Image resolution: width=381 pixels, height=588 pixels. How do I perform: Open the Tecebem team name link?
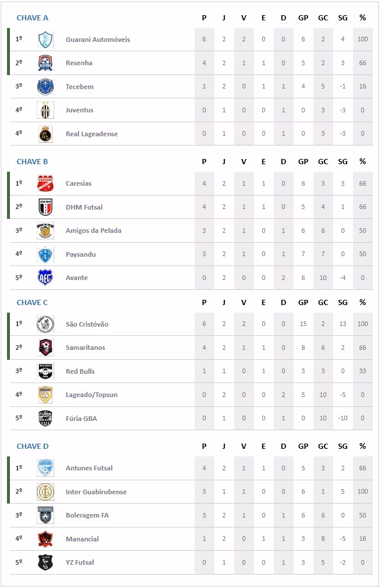pos(80,87)
